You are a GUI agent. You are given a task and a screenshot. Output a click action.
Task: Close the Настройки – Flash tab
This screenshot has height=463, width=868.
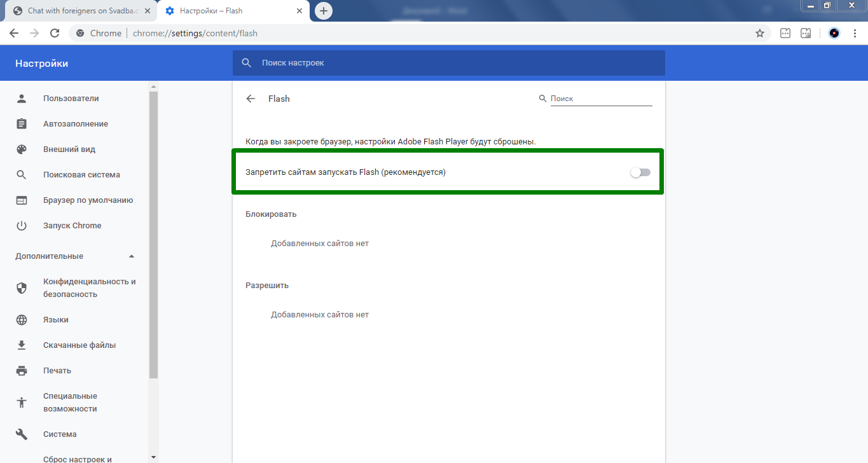coord(299,11)
